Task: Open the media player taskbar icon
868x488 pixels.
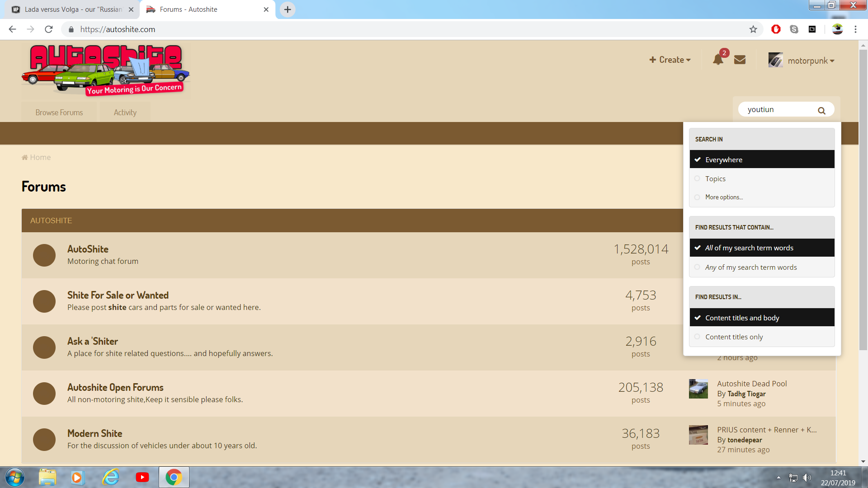Action: (x=77, y=477)
